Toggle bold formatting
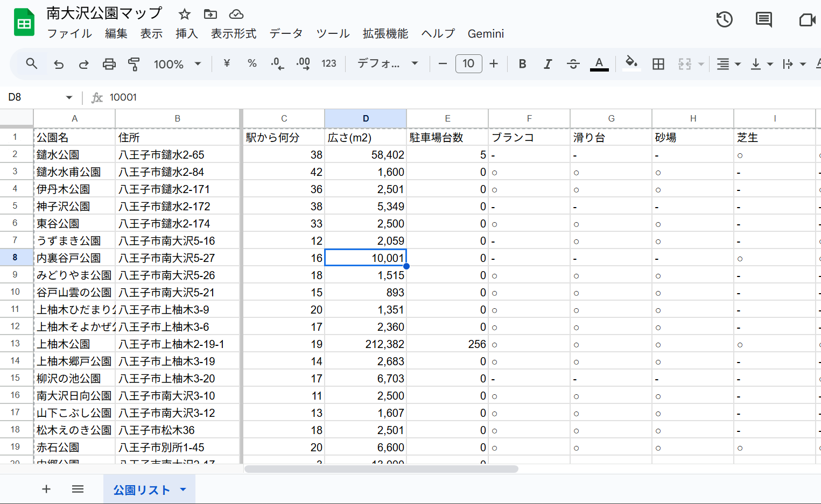Viewport: 821px width, 504px height. 522,64
